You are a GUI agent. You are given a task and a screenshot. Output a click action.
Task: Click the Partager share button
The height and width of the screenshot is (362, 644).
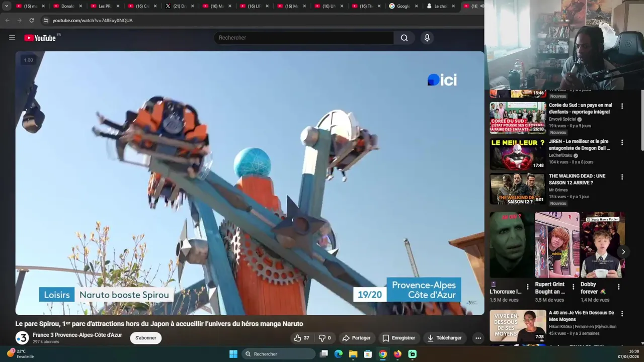[356, 338]
